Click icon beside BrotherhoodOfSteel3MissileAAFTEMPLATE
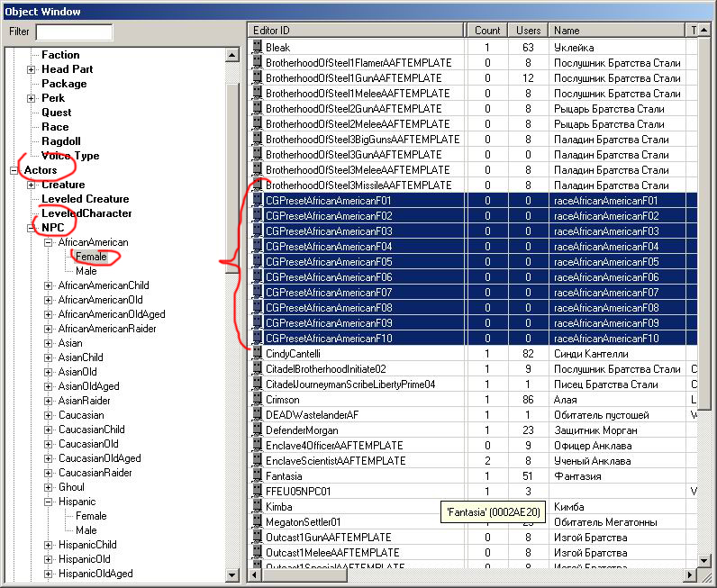The image size is (717, 588). [258, 185]
